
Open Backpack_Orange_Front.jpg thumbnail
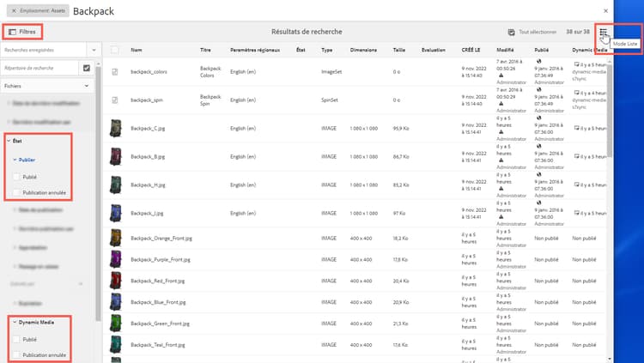click(116, 239)
